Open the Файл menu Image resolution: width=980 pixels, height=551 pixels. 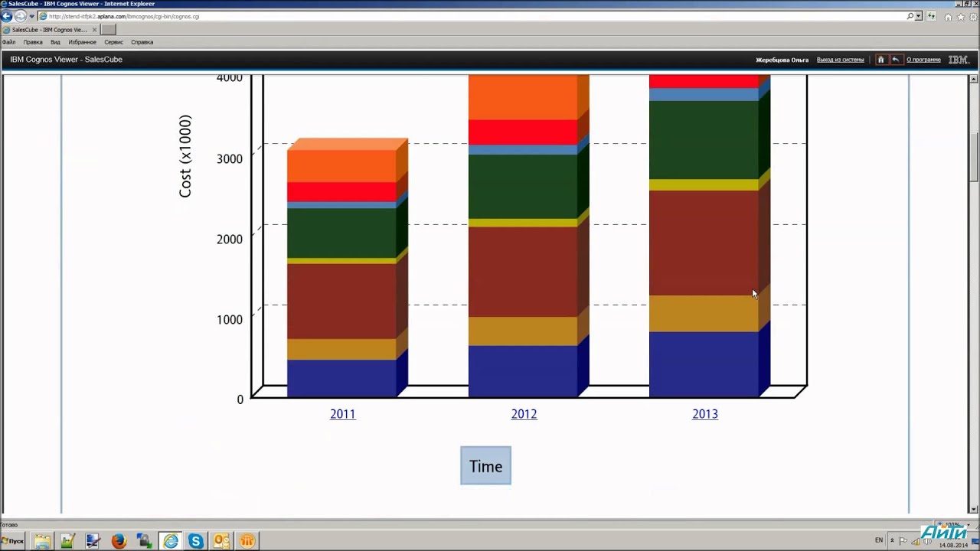pyautogui.click(x=8, y=42)
